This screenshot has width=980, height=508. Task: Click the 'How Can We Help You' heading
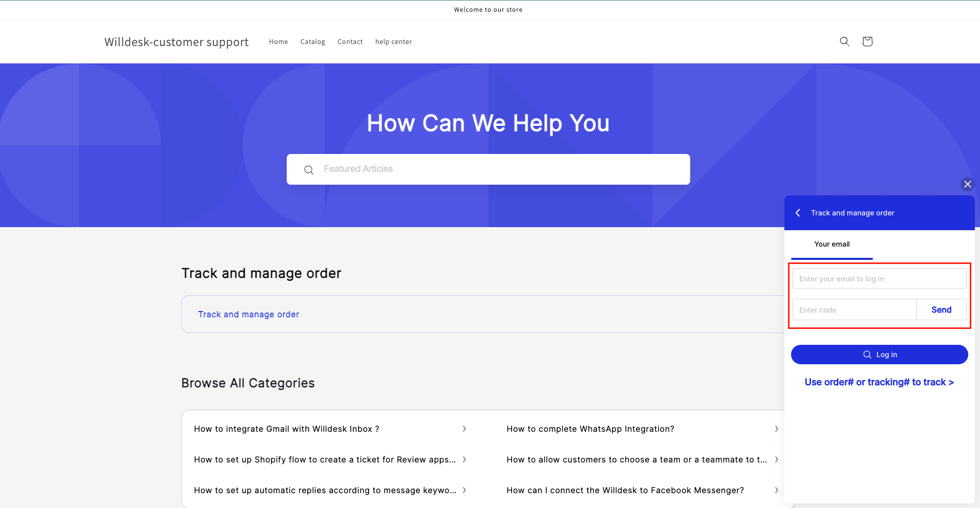(x=488, y=123)
